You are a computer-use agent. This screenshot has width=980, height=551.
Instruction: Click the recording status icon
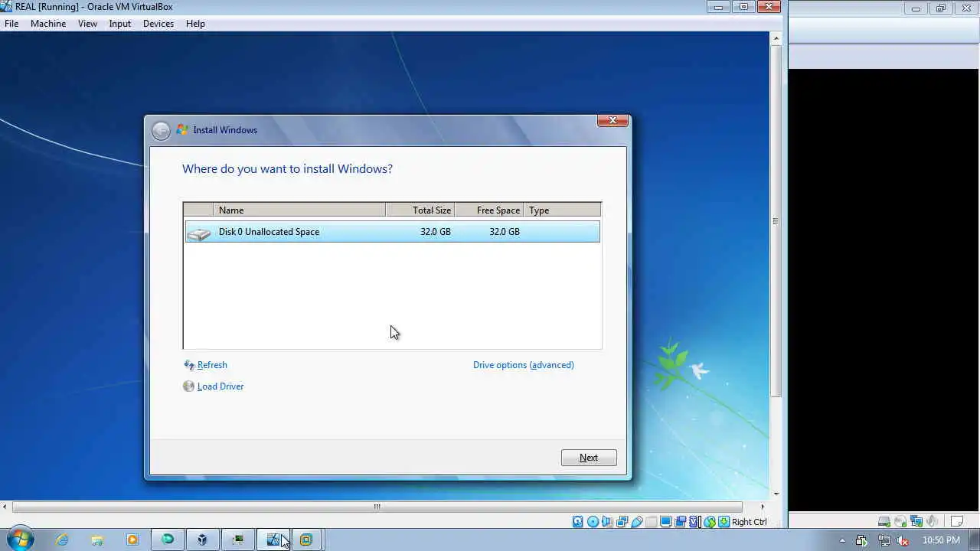(x=681, y=522)
